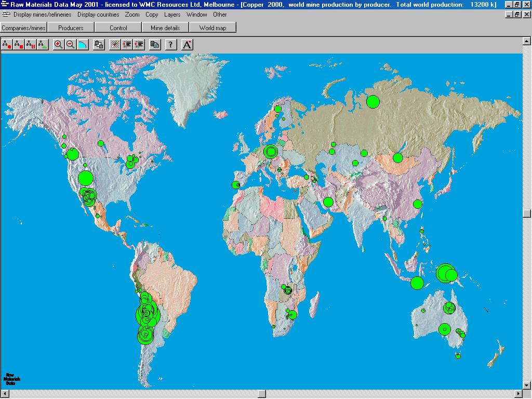Click the indent left lines icon
Screen dimensions: 532x399
tap(139, 45)
